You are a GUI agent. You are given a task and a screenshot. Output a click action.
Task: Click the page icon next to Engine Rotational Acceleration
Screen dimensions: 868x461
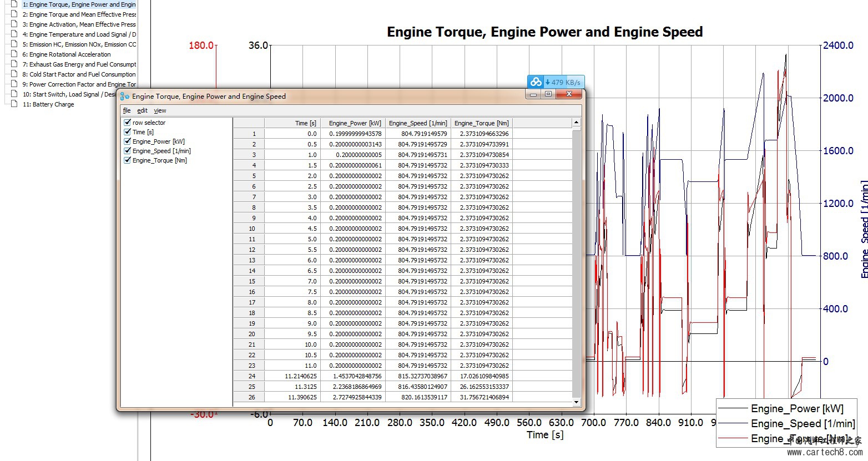tap(15, 54)
